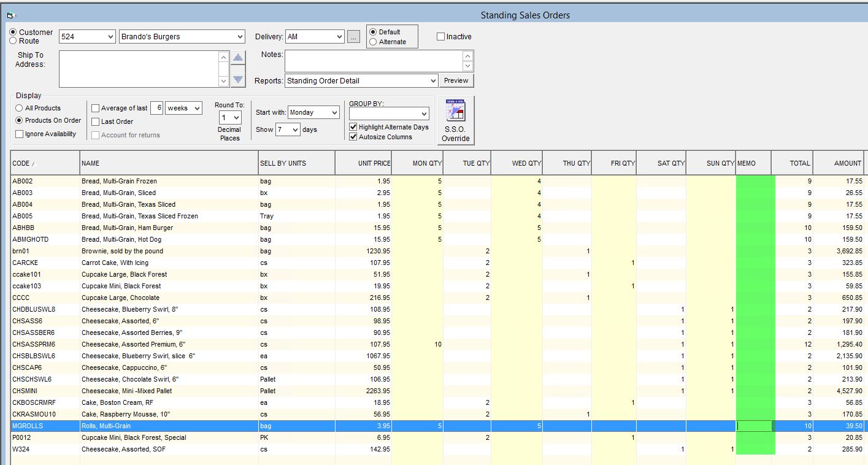Click the MON QTY column header
Viewport: 868px width, 465px height.
[418, 163]
